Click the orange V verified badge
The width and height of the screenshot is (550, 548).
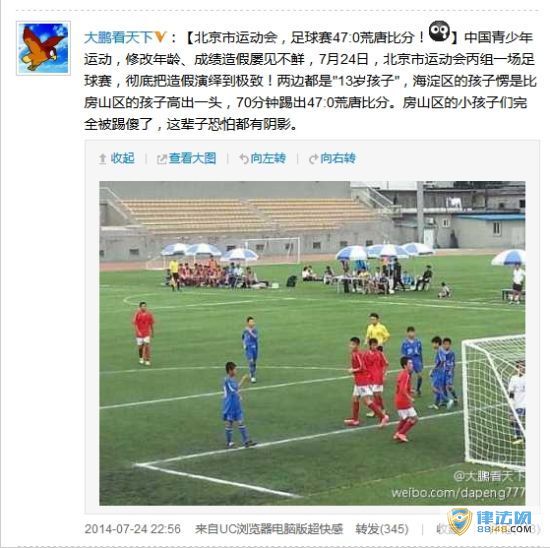(160, 37)
